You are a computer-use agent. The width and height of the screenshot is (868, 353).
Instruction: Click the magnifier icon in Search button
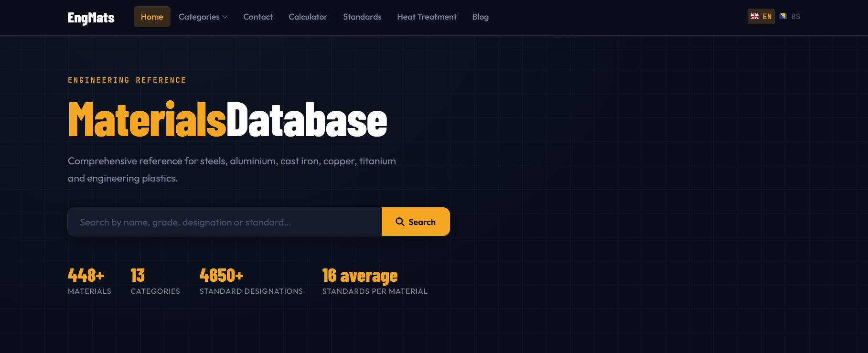coord(400,222)
